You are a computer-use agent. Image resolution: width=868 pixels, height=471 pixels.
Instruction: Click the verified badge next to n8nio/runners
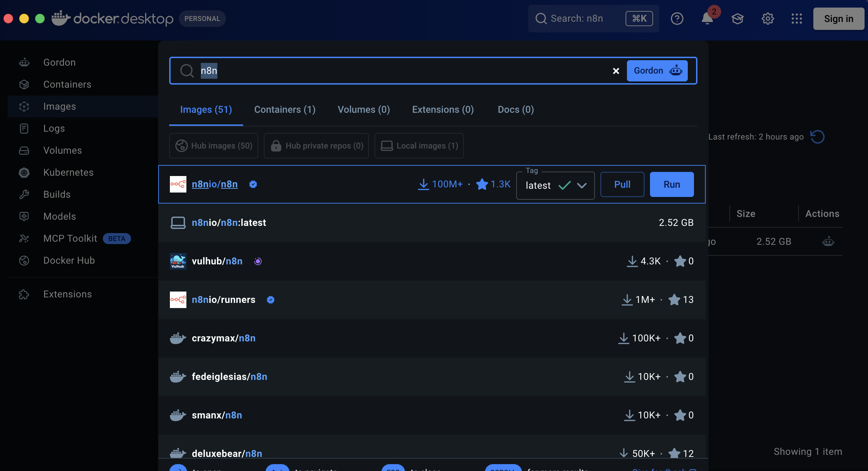click(x=271, y=300)
